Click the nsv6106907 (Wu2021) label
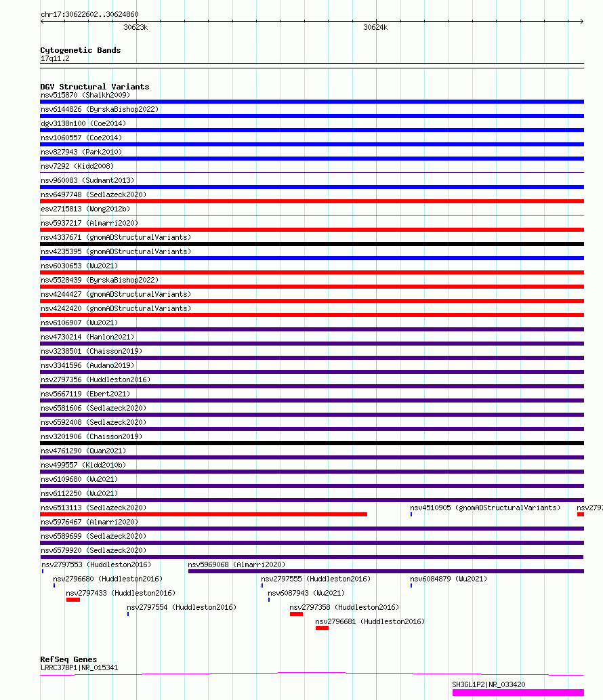 [79, 323]
